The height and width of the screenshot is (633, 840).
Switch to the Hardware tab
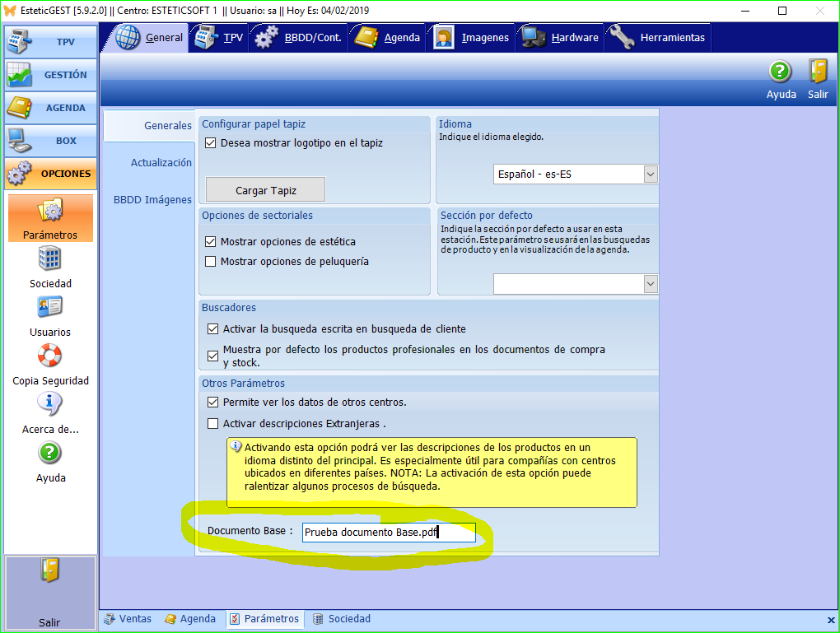tap(561, 38)
